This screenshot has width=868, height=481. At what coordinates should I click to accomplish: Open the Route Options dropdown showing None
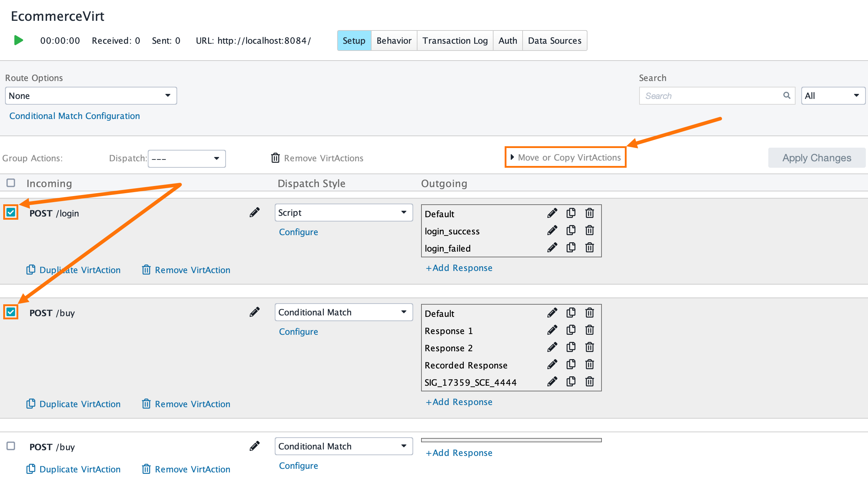pos(91,95)
